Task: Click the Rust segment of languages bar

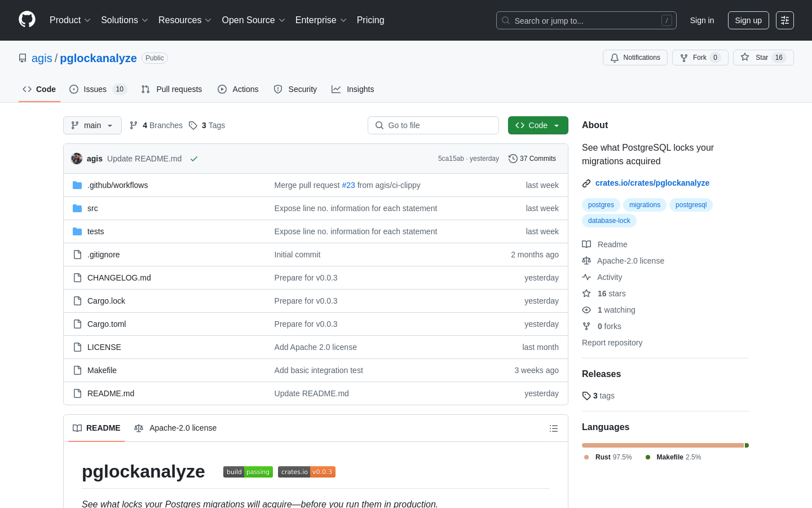Action: point(663,445)
